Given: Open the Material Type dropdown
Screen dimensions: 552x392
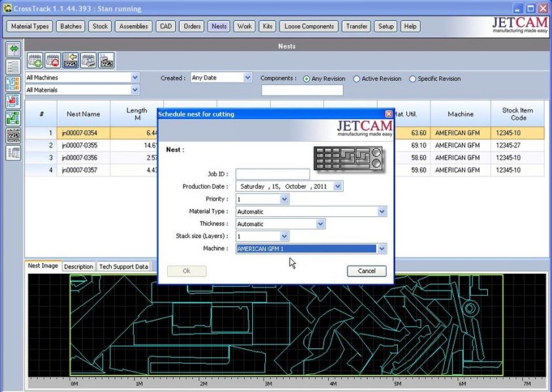Looking at the screenshot, I should coord(382,212).
